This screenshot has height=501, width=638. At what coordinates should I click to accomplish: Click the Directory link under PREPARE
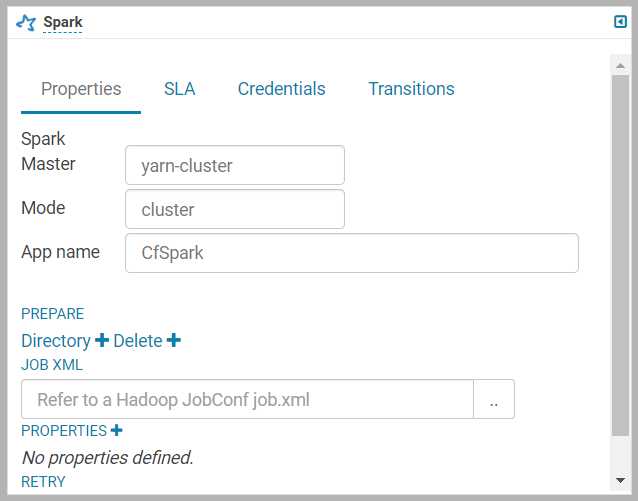[x=56, y=341]
